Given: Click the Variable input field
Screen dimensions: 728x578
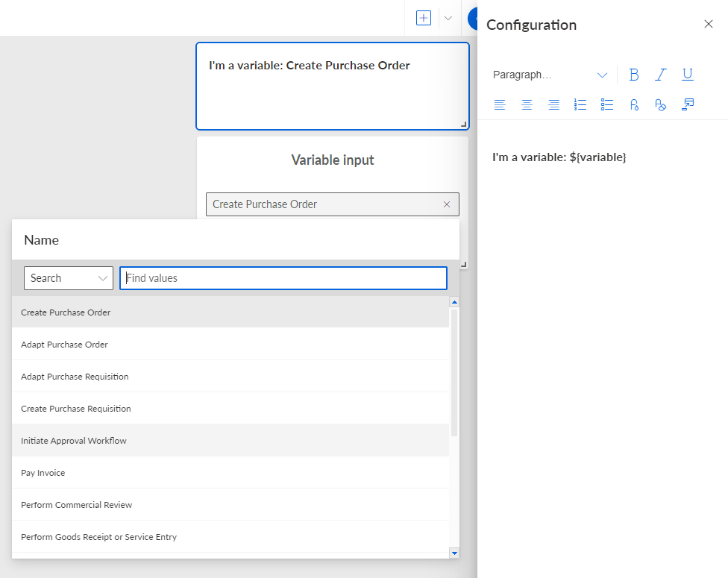Looking at the screenshot, I should pyautogui.click(x=333, y=204).
